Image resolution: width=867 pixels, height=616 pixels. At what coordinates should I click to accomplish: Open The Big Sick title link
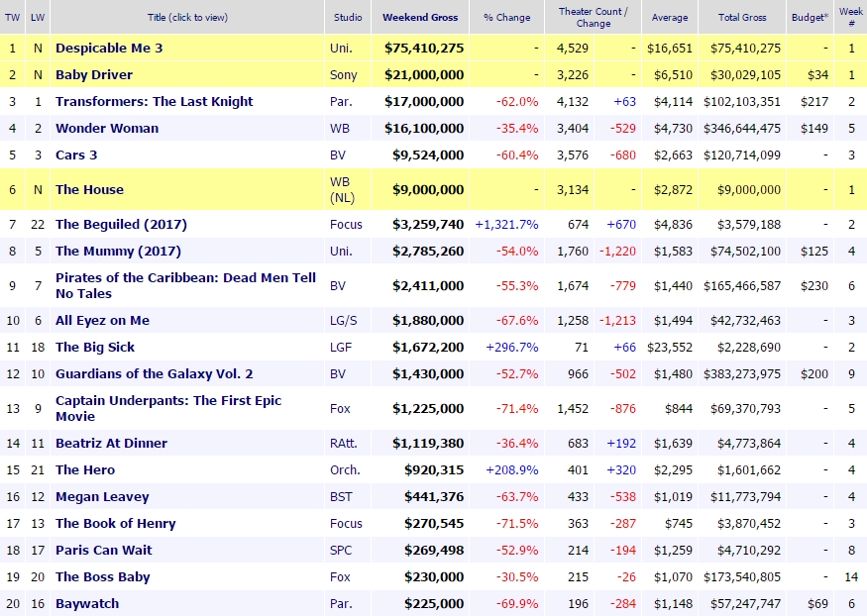[95, 347]
